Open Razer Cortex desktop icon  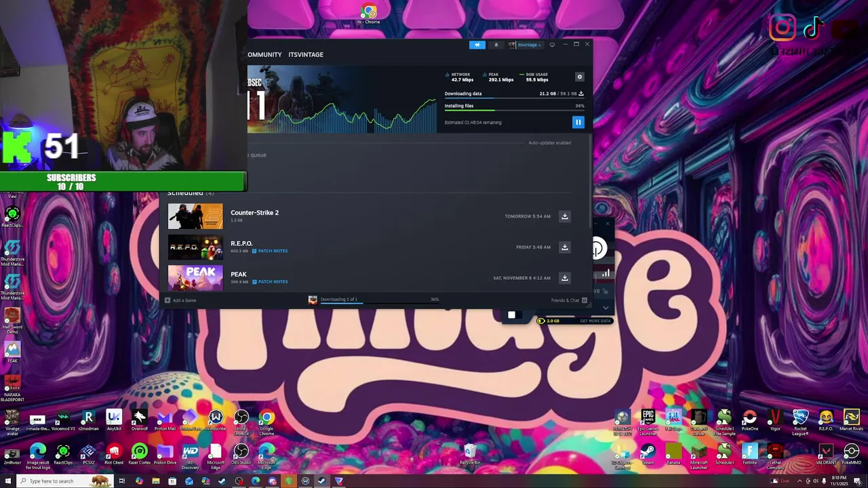point(139,455)
